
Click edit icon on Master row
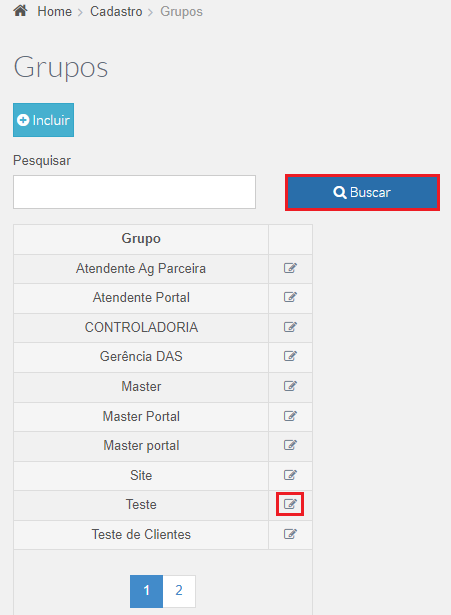coord(290,386)
